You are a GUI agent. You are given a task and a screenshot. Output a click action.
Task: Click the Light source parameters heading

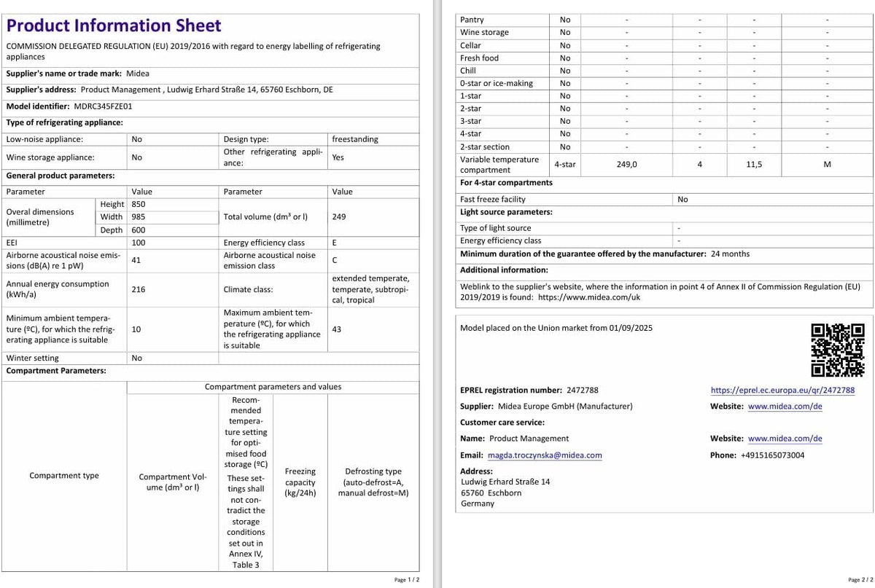click(x=506, y=212)
